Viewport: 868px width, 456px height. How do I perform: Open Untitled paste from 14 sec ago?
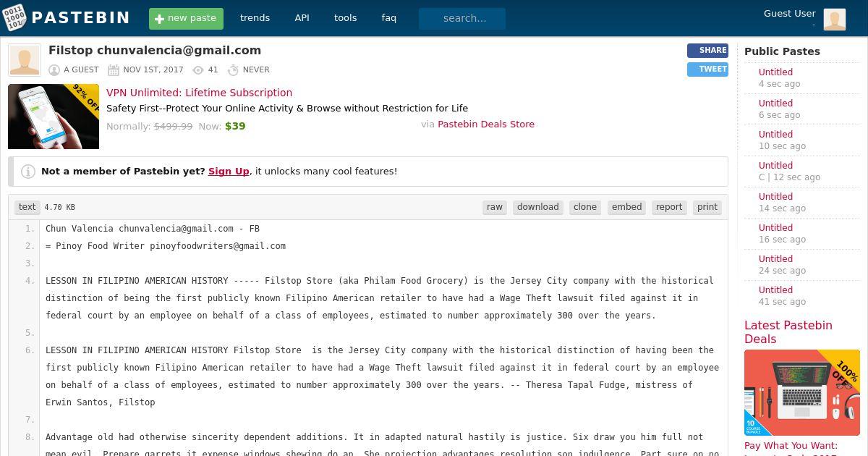coord(775,197)
